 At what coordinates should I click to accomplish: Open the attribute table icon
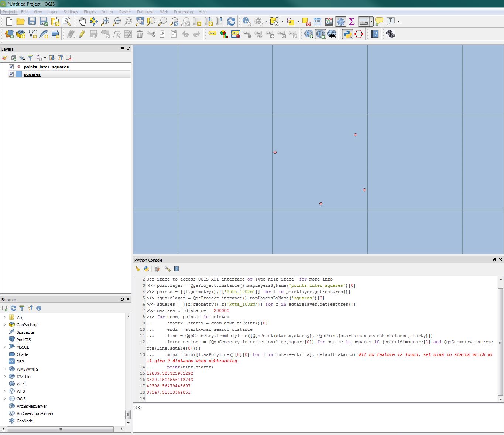coord(318,21)
